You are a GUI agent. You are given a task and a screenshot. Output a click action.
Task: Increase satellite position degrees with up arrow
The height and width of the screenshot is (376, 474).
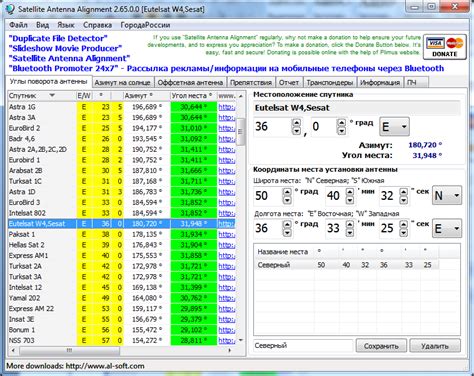(x=296, y=123)
